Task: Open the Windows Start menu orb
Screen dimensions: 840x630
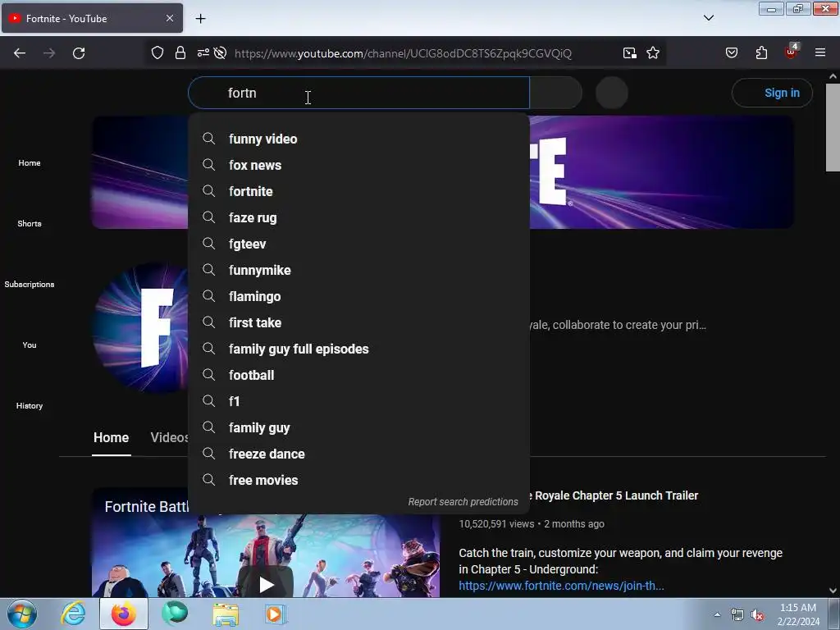Action: point(22,614)
